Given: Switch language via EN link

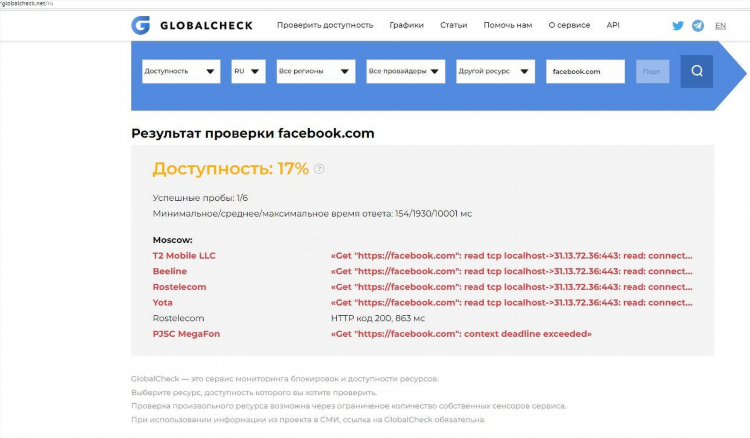Looking at the screenshot, I should tap(720, 26).
